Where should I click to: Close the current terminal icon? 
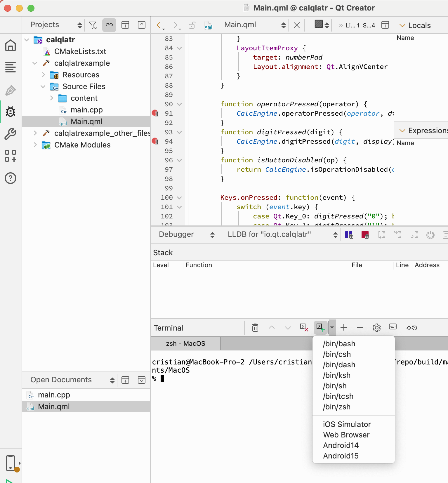(x=304, y=328)
